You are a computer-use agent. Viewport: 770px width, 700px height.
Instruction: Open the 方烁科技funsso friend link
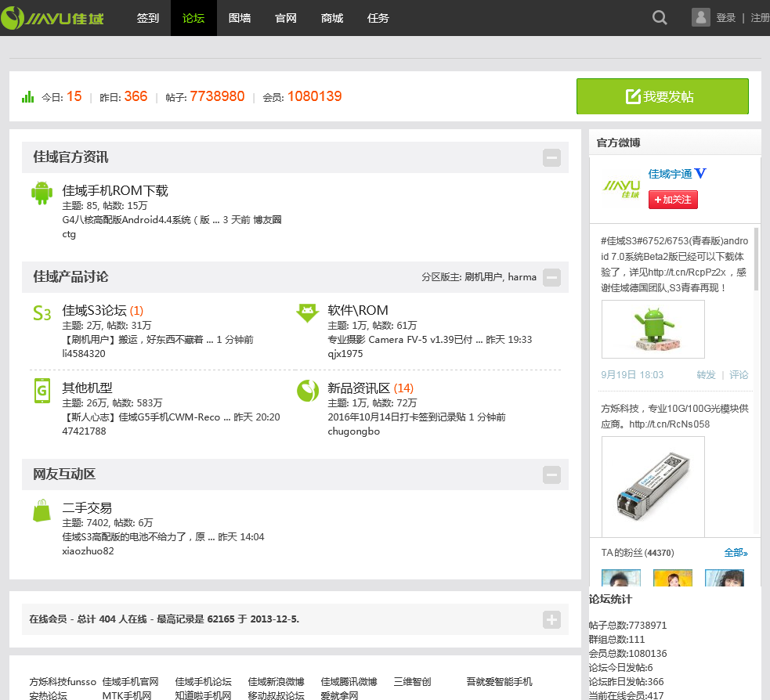tap(63, 682)
